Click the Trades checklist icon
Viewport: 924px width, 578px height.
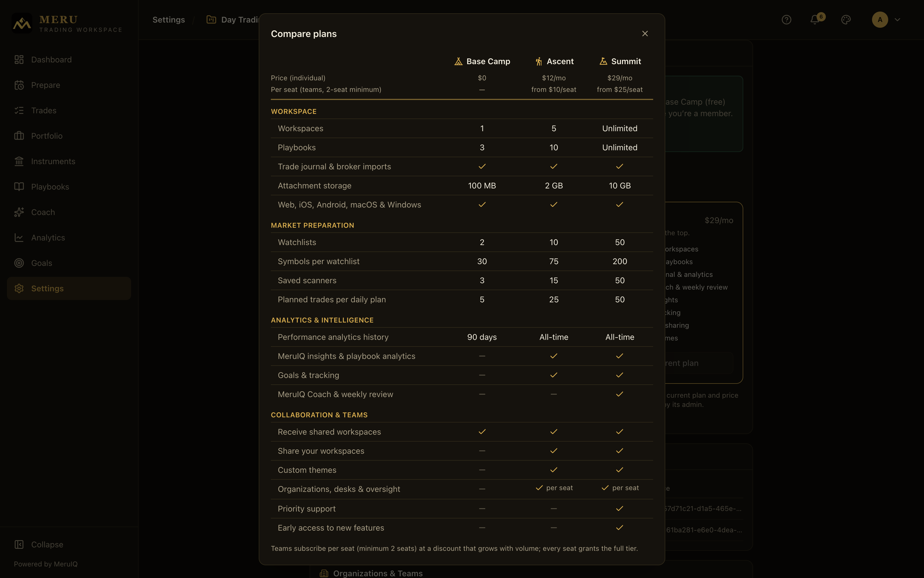pyautogui.click(x=19, y=110)
